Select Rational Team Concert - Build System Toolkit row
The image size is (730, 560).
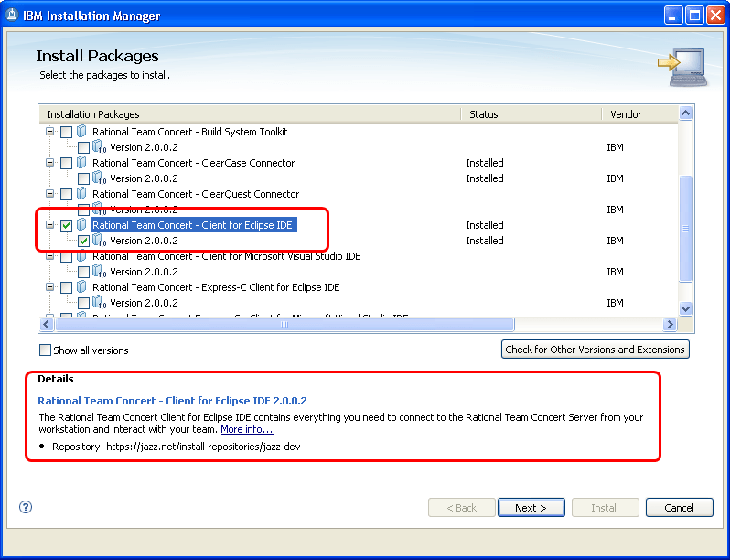tap(190, 132)
